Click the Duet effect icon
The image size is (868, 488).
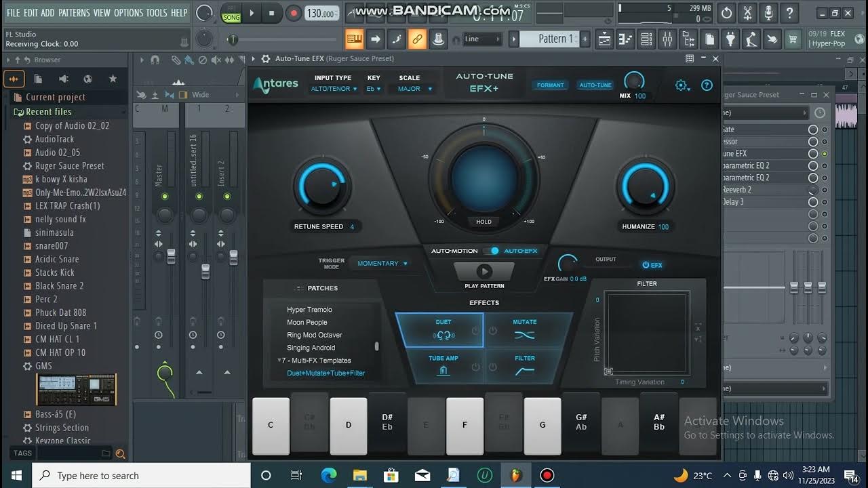tap(443, 335)
